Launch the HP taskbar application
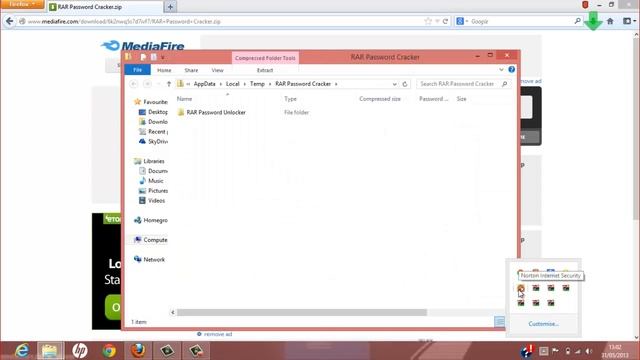Viewport: 640px width, 360px height. coord(80,351)
